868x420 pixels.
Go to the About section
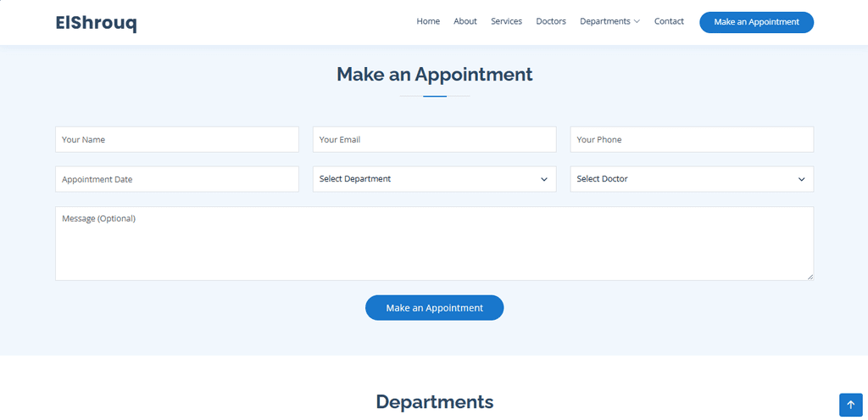[465, 21]
